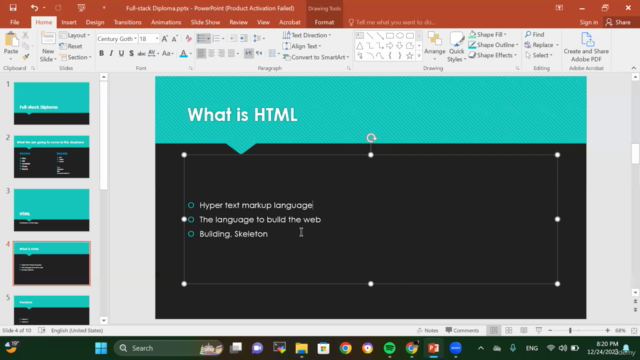Open the Shape Outline dropdown
The height and width of the screenshot is (360, 640).
point(493,45)
